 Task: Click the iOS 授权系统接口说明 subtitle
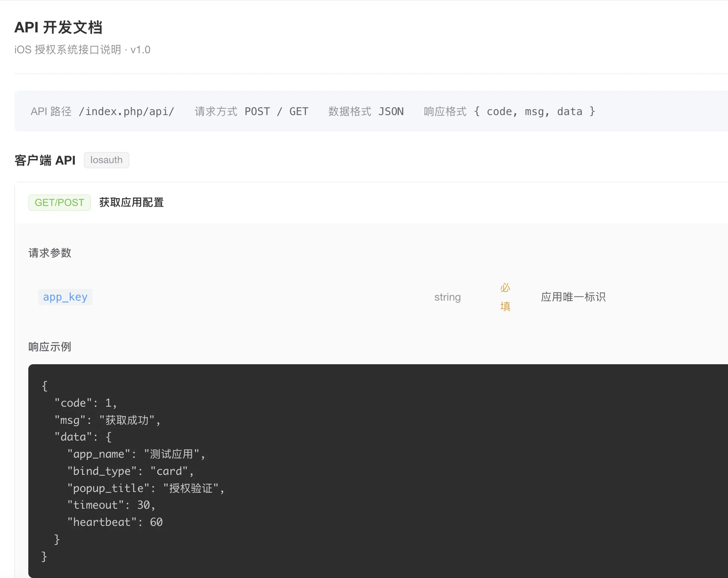tap(82, 50)
